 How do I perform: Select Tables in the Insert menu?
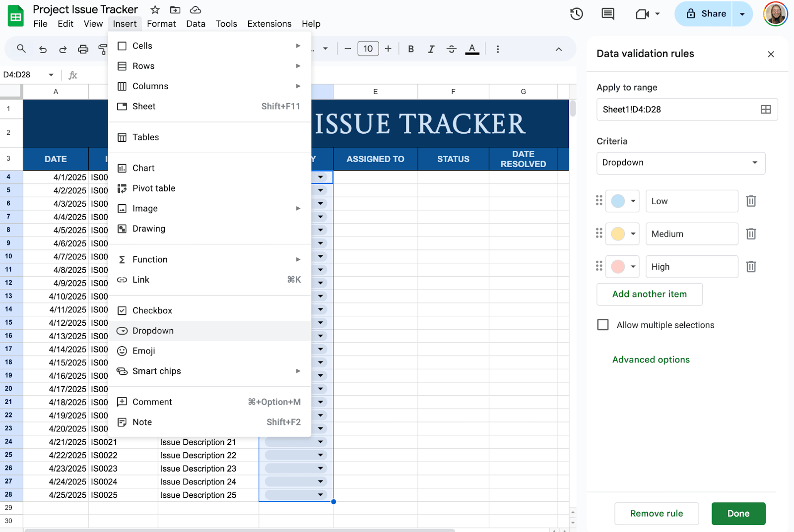click(x=209, y=137)
